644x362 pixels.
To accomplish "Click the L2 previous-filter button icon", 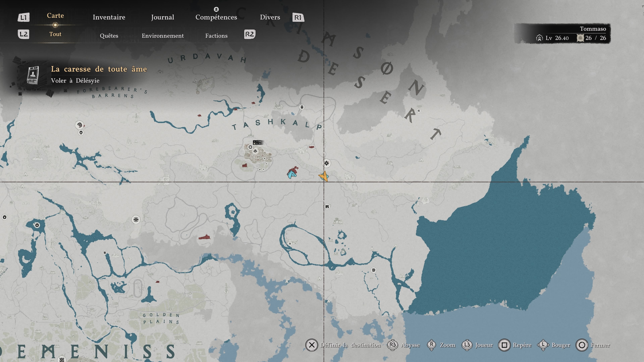I will coord(23,34).
